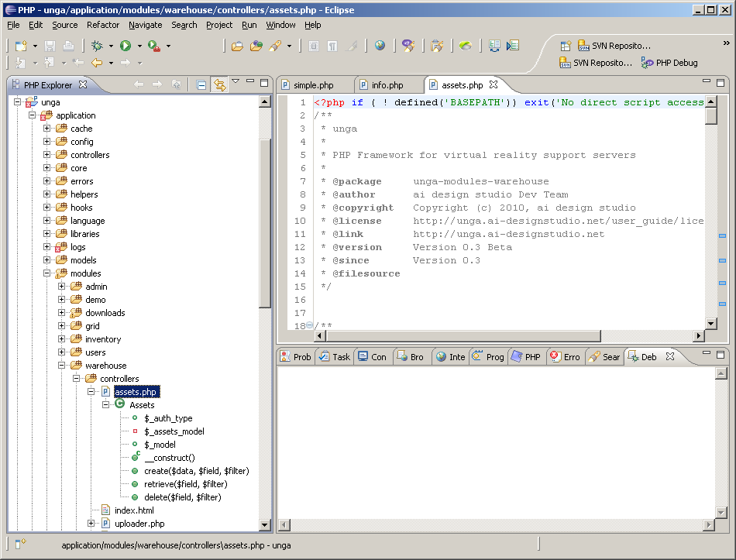Collapse the warehouse controllers folder
736x560 pixels.
75,378
